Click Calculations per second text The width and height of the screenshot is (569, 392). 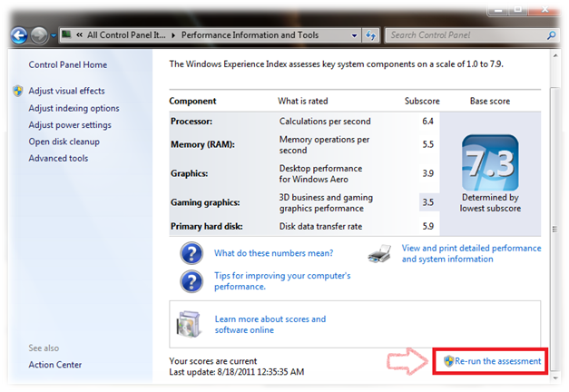pos(325,122)
